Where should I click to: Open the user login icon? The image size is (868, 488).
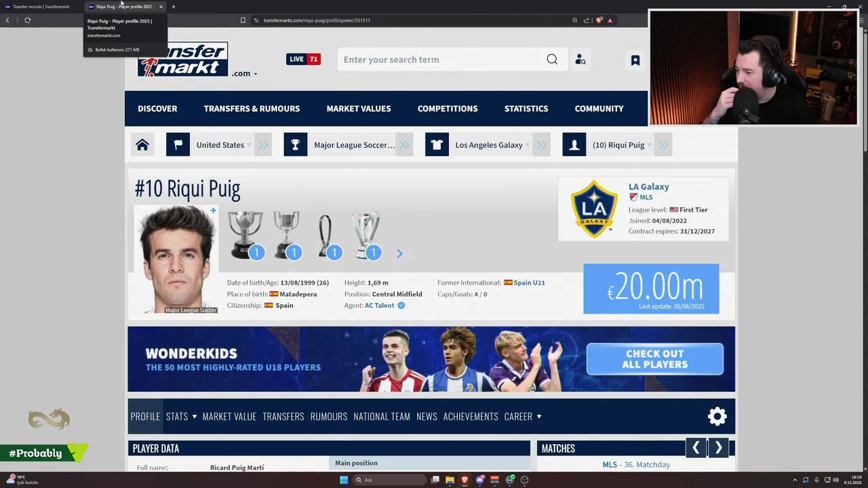(x=580, y=60)
